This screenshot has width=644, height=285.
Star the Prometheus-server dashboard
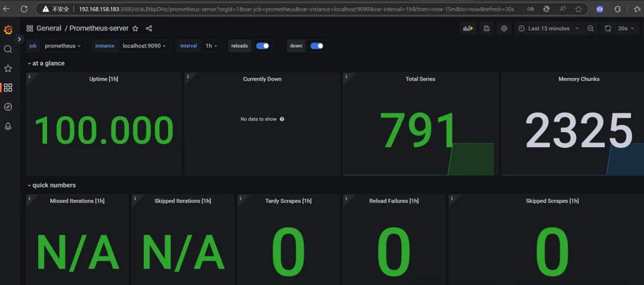click(135, 29)
